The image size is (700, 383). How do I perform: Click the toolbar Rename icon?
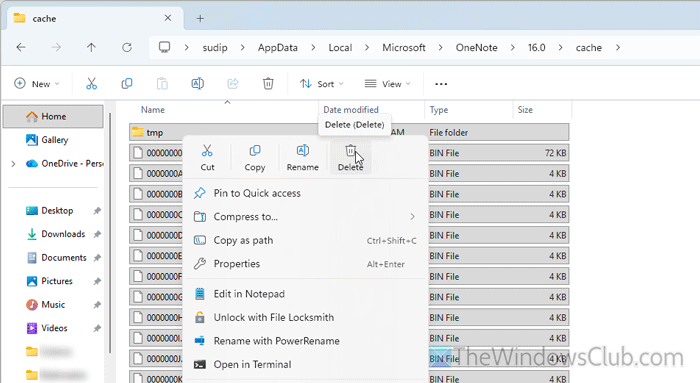(x=197, y=83)
